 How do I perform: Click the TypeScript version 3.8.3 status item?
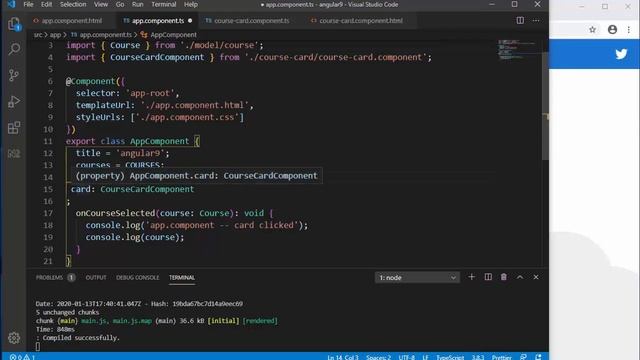coord(478,357)
